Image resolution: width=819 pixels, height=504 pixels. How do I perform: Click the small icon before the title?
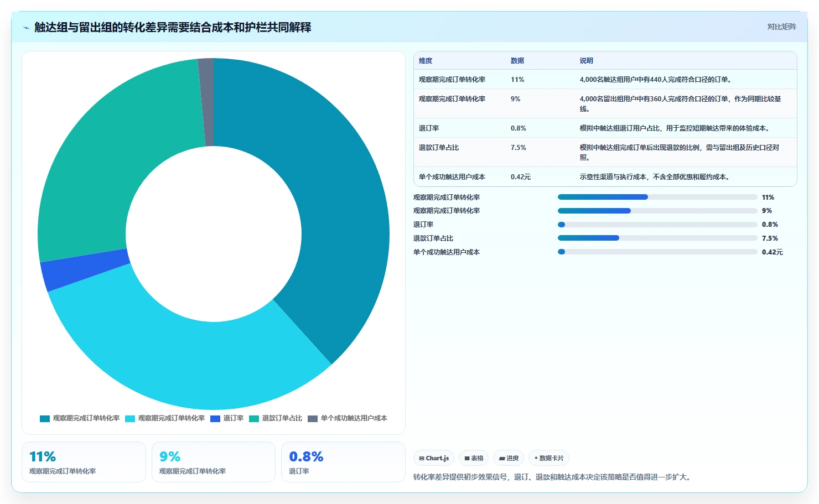[x=26, y=28]
